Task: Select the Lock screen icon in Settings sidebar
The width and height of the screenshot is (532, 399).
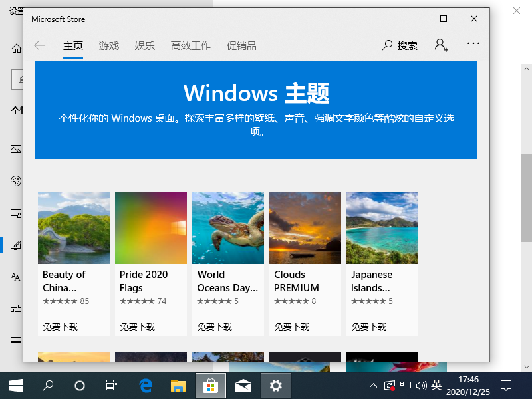Action: [x=15, y=213]
